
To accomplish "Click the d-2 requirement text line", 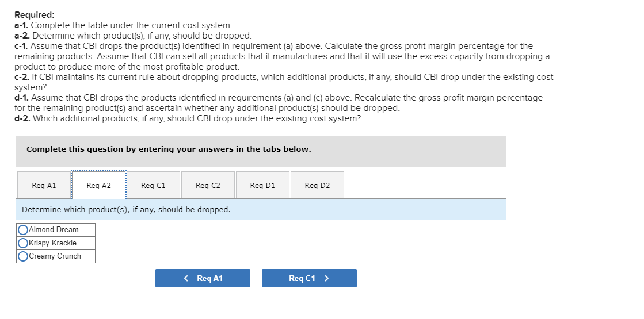I will [x=188, y=118].
